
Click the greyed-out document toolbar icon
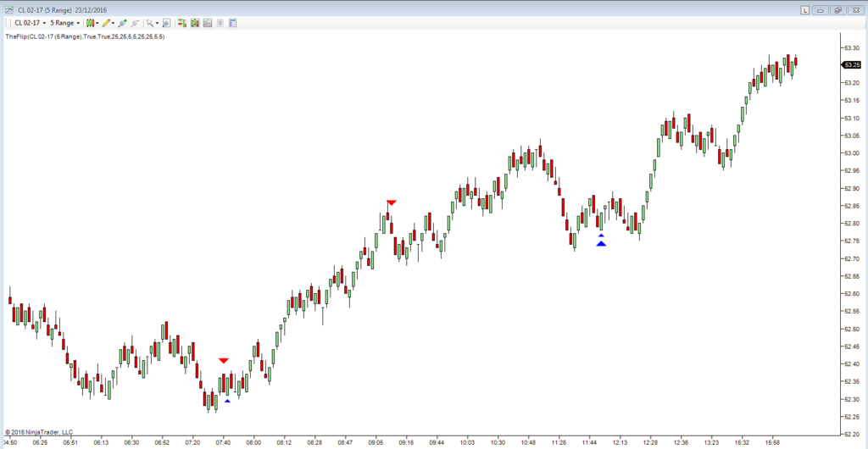coord(220,23)
